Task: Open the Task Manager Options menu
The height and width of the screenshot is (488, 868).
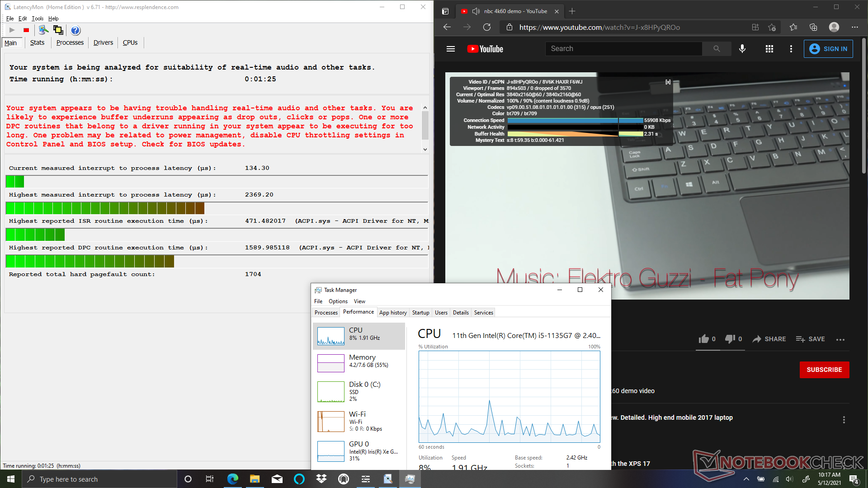Action: click(338, 301)
